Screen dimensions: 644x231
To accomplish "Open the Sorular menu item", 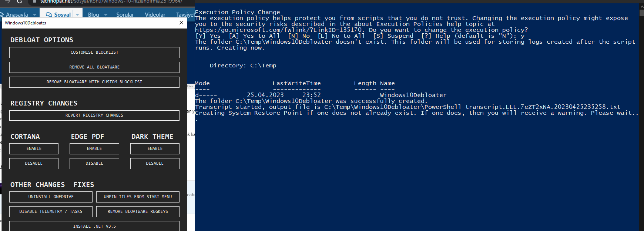I will tap(125, 15).
